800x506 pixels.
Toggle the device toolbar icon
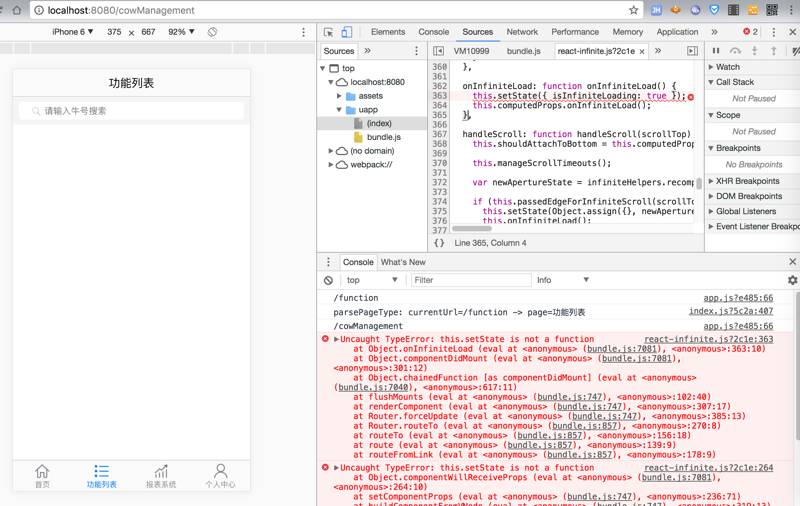346,32
